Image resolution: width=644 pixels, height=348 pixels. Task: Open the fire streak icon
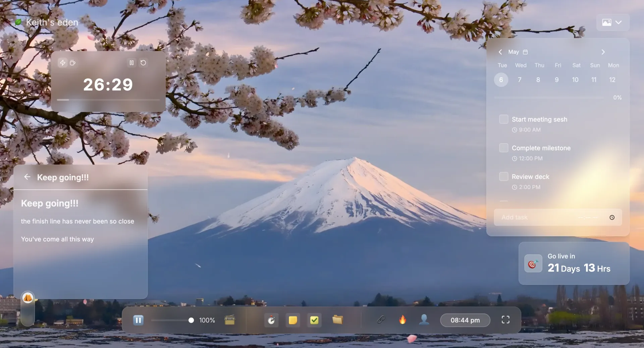click(402, 320)
